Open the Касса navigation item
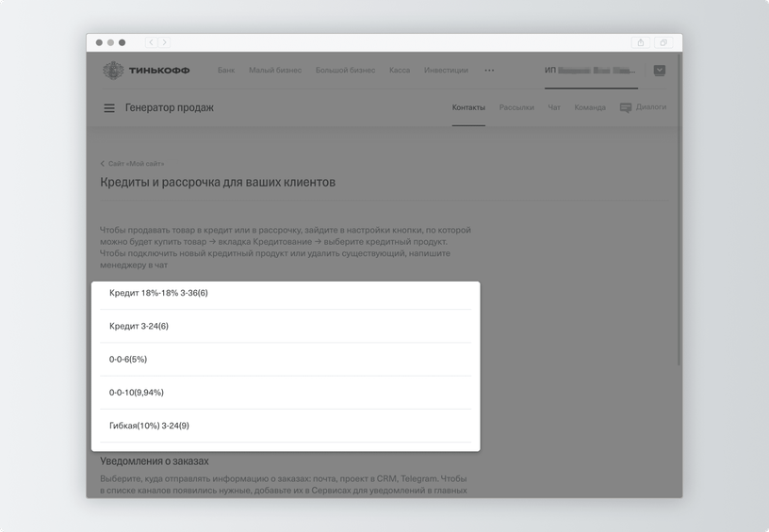 click(x=400, y=70)
